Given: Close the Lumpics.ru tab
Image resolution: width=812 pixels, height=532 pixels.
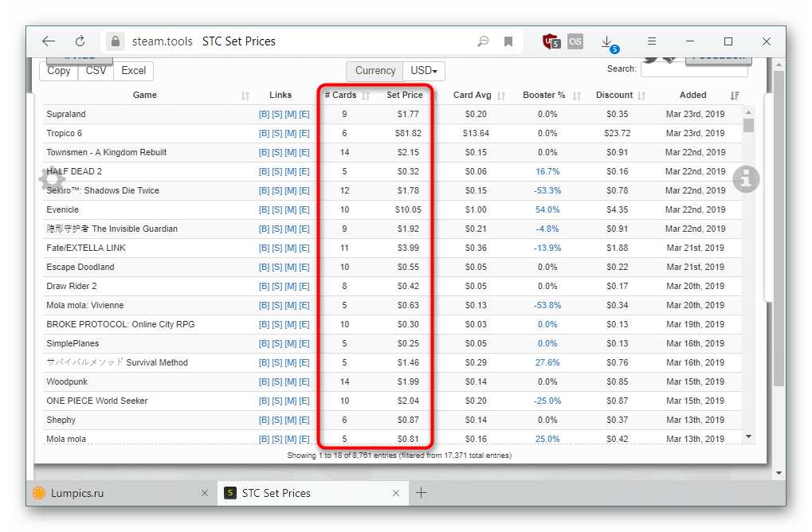Looking at the screenshot, I should [x=205, y=493].
